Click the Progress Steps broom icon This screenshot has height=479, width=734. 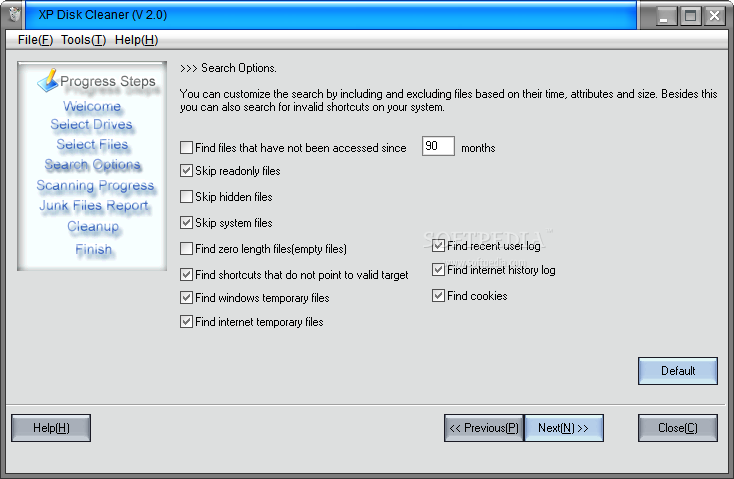coord(48,80)
